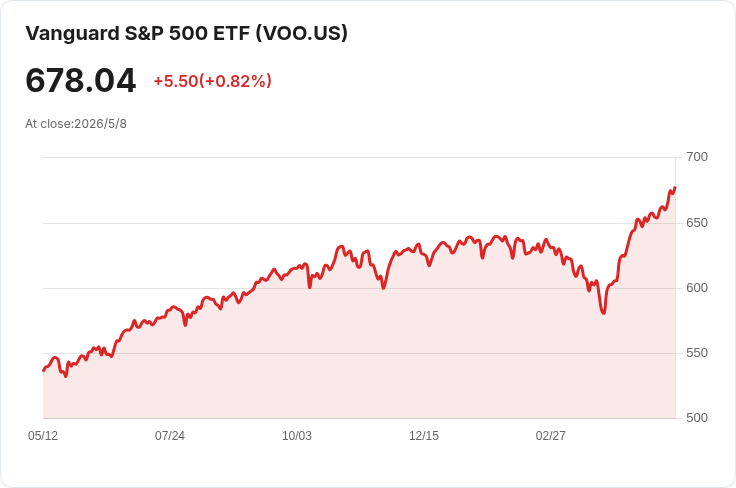Click the 10/03 date axis label
This screenshot has height=488, width=736.
click(x=297, y=436)
